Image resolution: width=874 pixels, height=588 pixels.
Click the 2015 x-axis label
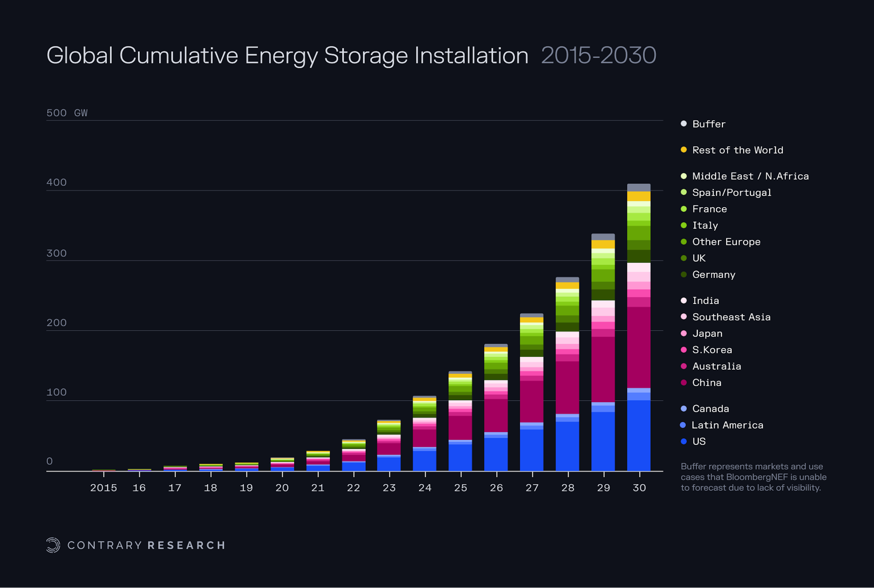104,488
